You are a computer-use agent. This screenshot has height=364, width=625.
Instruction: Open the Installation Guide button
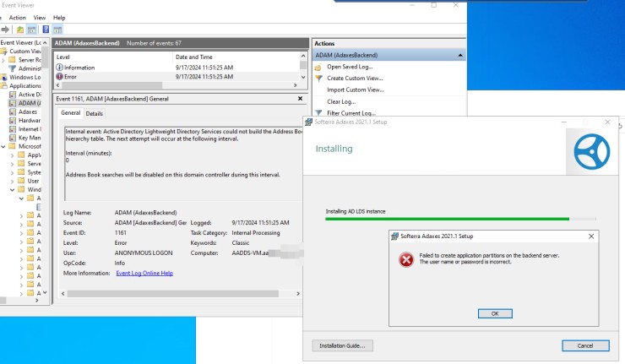(x=342, y=345)
